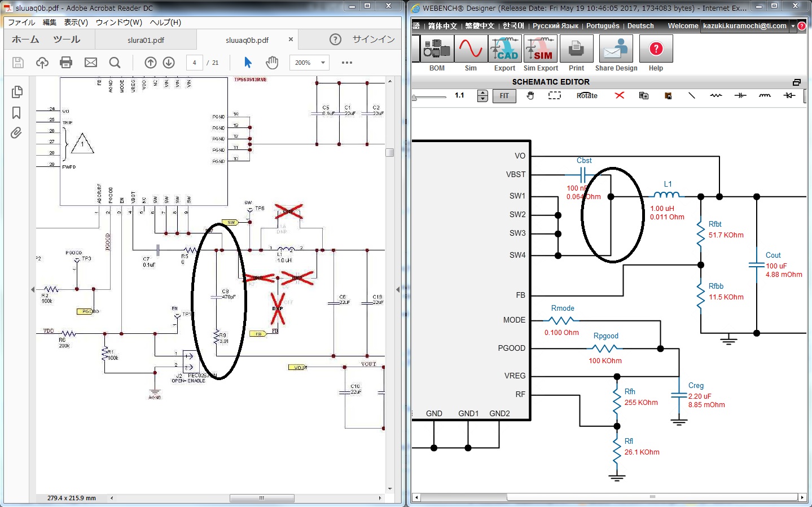The height and width of the screenshot is (507, 812).
Task: Open 編集 menu in Acrobat
Action: pyautogui.click(x=50, y=23)
